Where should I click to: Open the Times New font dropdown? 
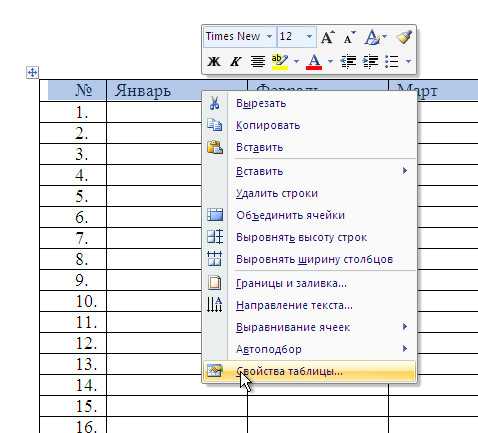[269, 36]
